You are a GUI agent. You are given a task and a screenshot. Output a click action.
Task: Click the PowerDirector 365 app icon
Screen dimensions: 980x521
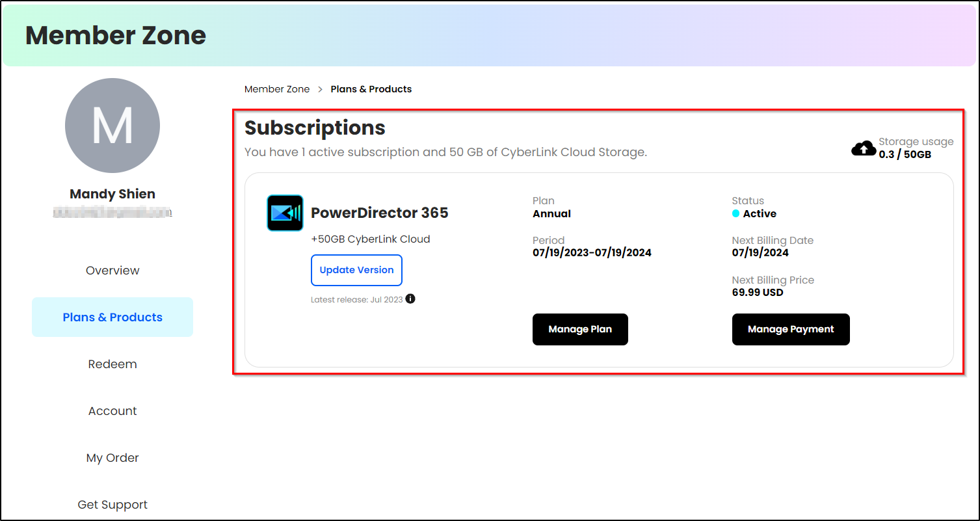click(x=285, y=213)
